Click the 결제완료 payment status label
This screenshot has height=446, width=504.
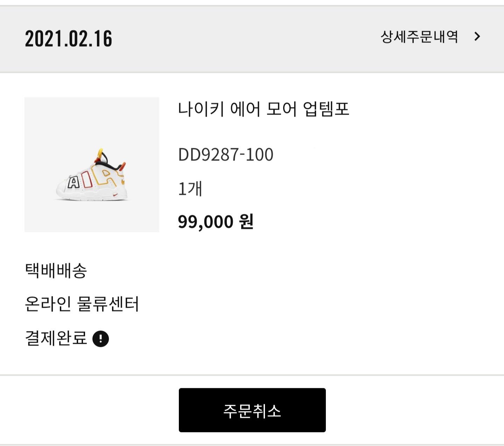coord(56,338)
